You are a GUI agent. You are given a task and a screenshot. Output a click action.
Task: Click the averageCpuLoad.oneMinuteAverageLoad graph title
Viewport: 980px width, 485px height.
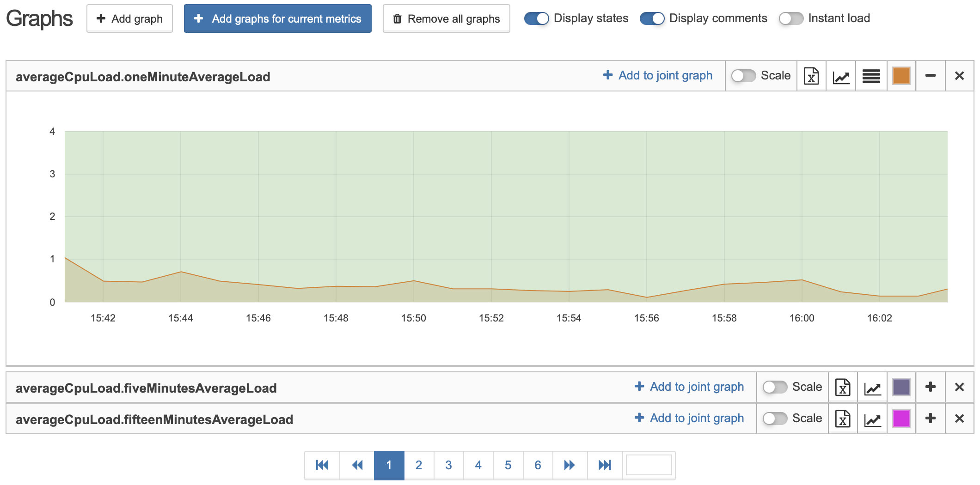[x=143, y=77]
